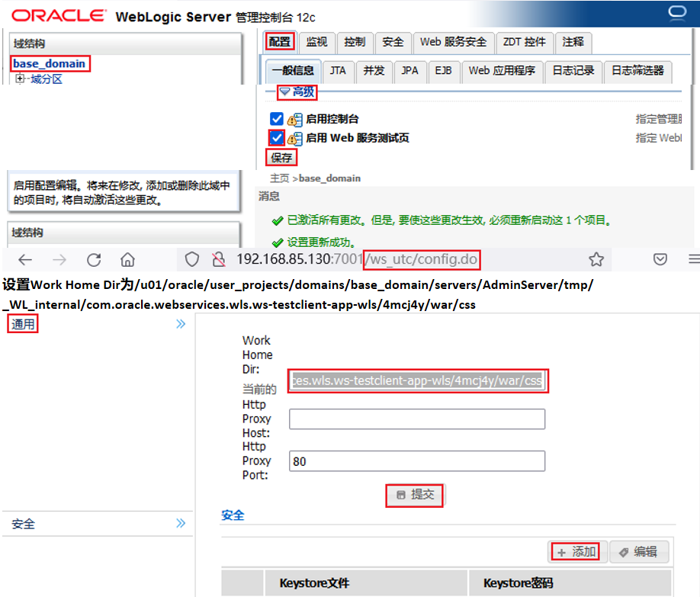Submit the settings with 提交
Screen dimensions: 700x597
coord(415,495)
